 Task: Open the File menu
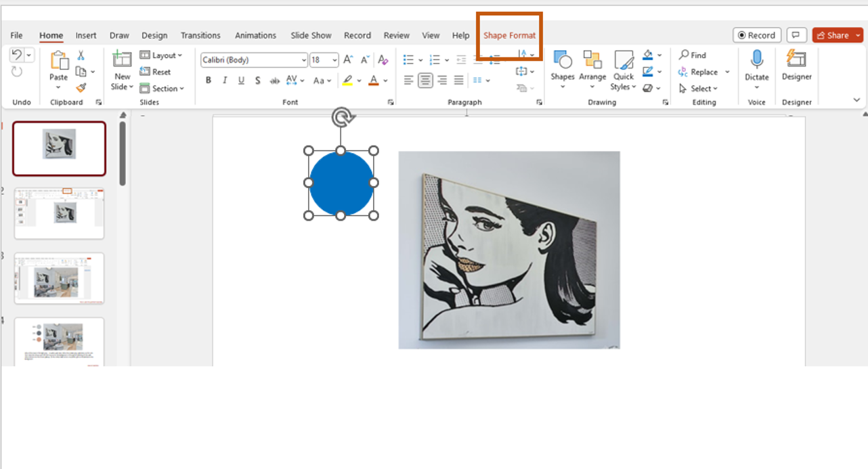click(16, 35)
